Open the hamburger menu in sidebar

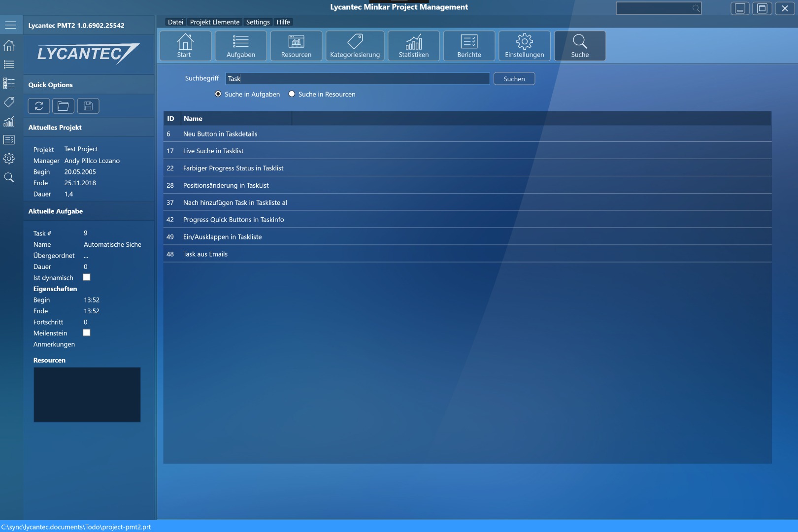tap(10, 25)
